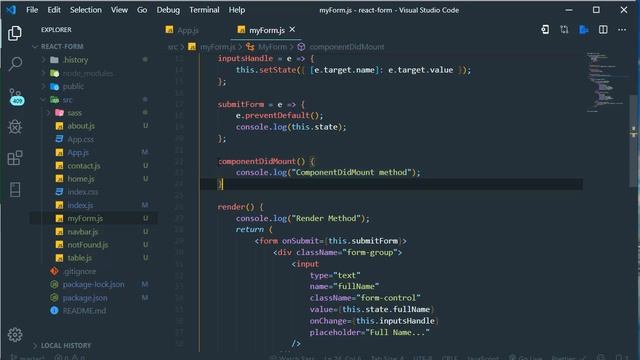Open the Selection menu
The width and height of the screenshot is (640, 360).
tap(86, 10)
